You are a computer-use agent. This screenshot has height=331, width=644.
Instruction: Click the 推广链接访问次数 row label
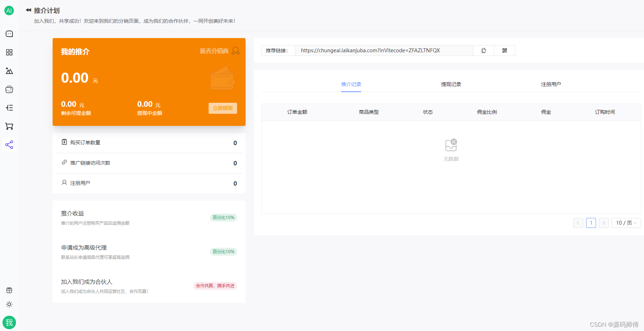(x=90, y=163)
